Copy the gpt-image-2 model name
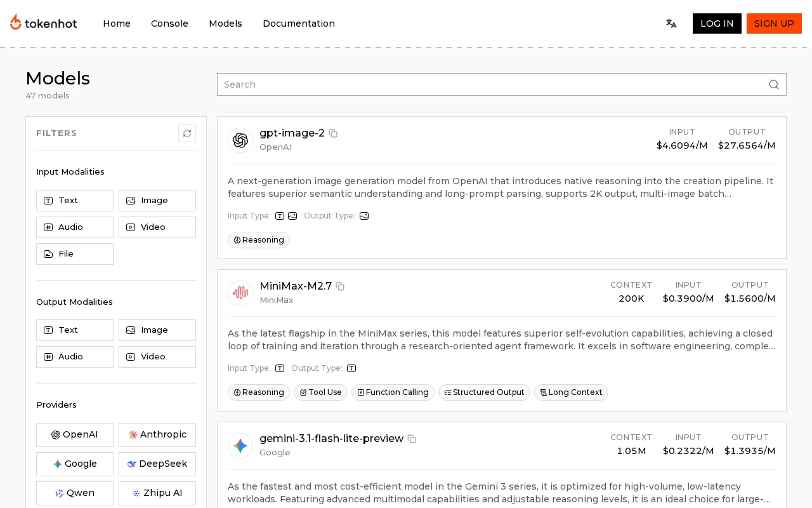Image resolution: width=812 pixels, height=508 pixels. pos(333,133)
